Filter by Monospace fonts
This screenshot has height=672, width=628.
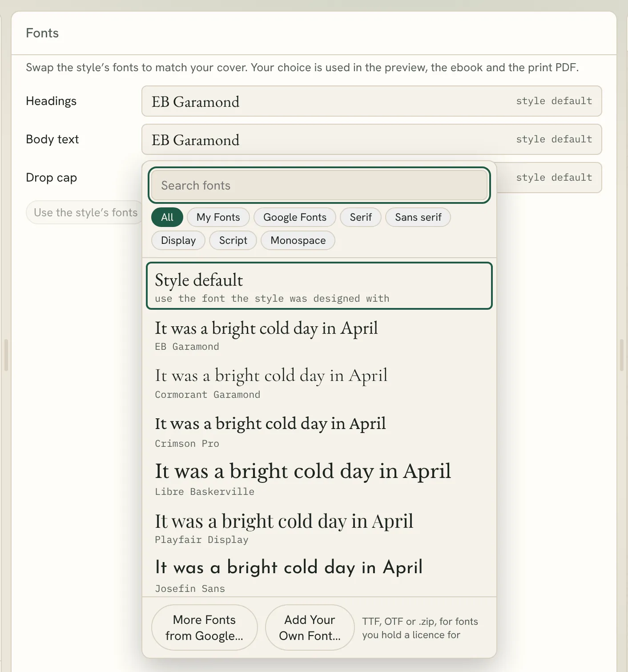pos(298,240)
